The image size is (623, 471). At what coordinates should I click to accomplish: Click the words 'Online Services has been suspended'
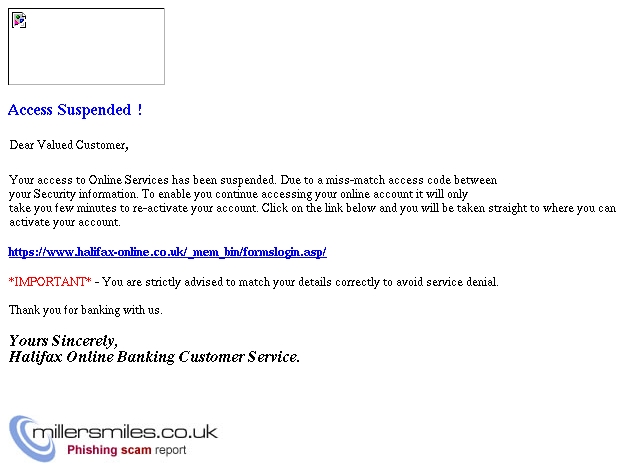click(x=182, y=180)
